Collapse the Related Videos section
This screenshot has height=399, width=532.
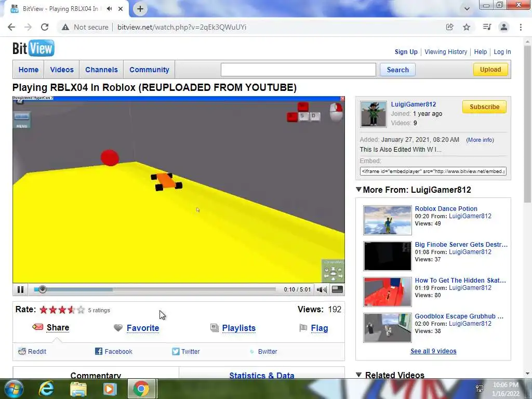coord(358,375)
